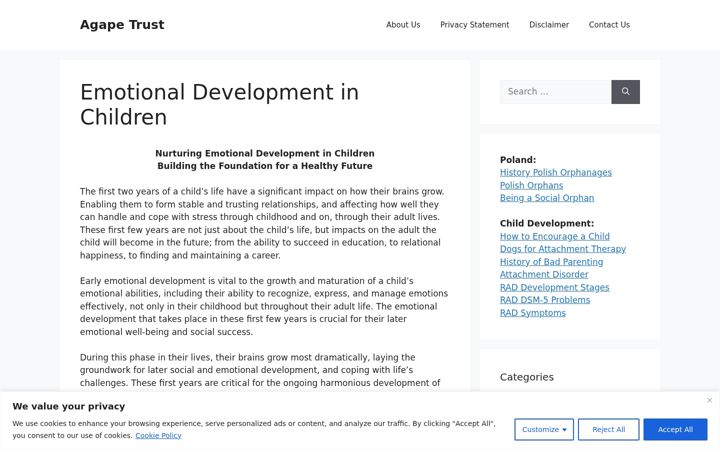The height and width of the screenshot is (450, 720).
Task: Open the Contact Us page
Action: pos(609,25)
